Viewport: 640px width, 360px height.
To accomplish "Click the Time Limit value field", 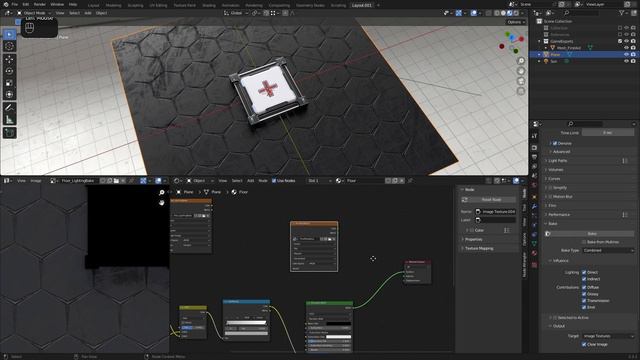I will 608,133.
